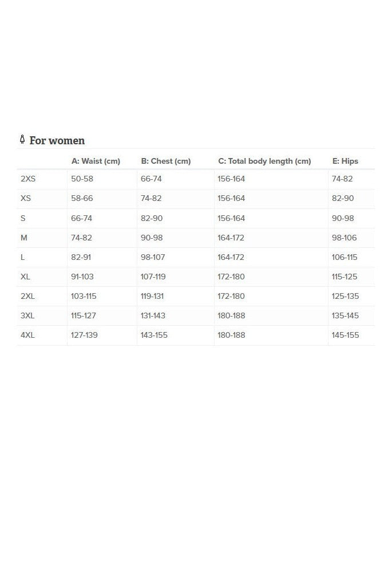Click the 107-119 chest value for XL
The image size is (392, 588).
pos(153,277)
